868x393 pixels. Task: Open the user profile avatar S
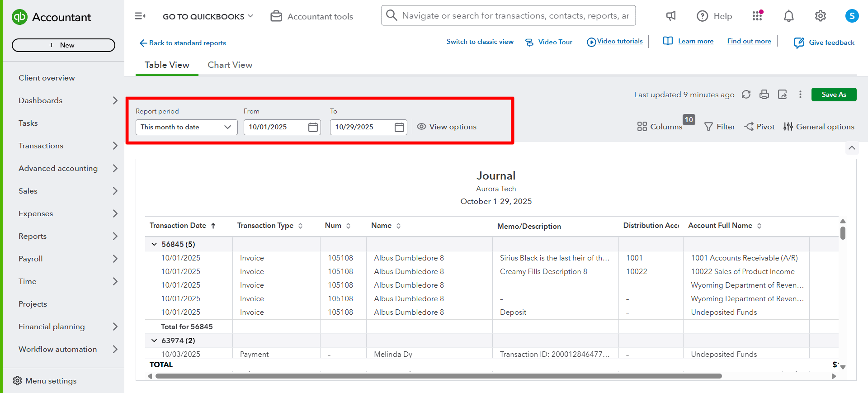[852, 16]
